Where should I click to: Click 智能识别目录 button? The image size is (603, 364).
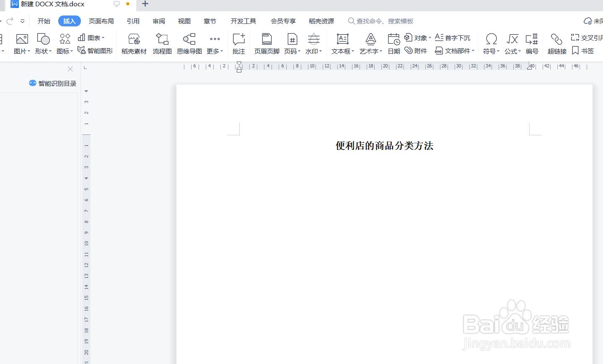(x=53, y=83)
